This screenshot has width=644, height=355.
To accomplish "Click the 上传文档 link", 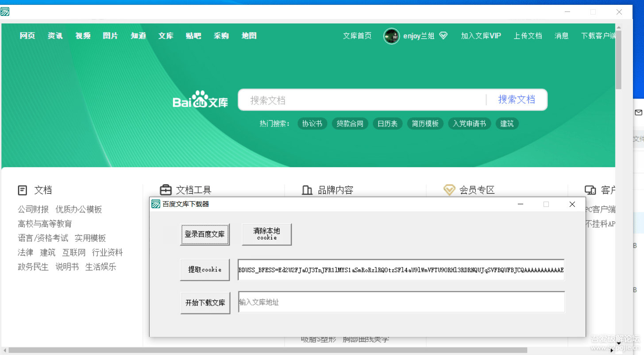I will click(x=528, y=36).
